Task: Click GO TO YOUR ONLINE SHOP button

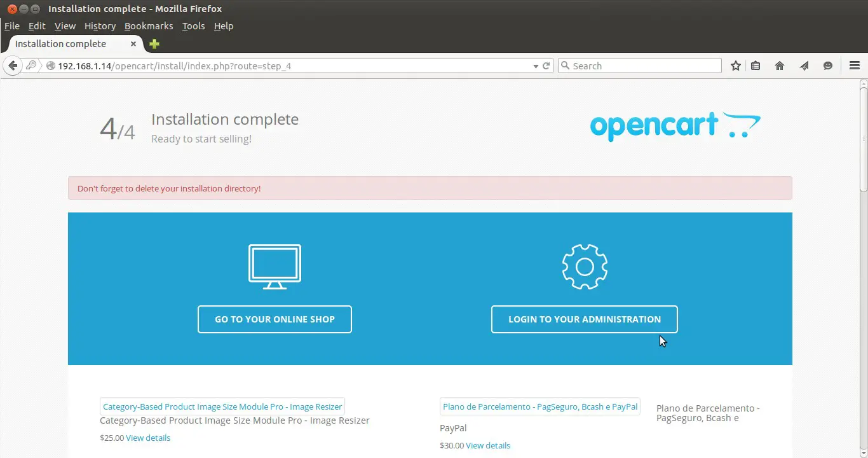Action: tap(275, 319)
